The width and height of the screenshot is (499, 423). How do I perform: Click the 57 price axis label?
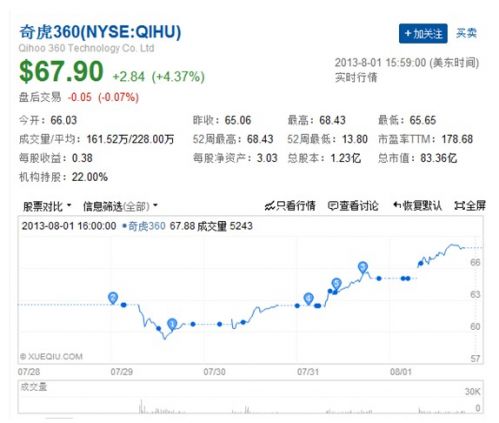pyautogui.click(x=475, y=359)
